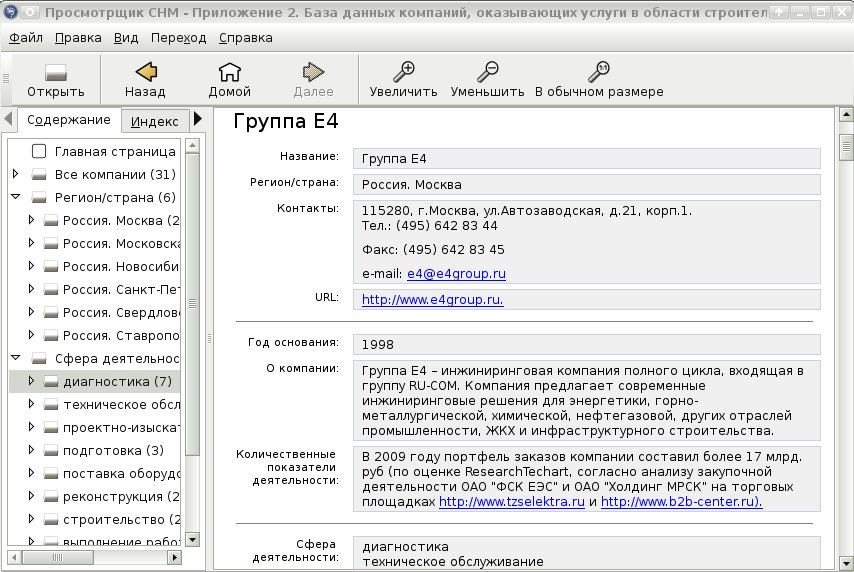The image size is (854, 572).
Task: Select the Россия. Ставропольский tree item
Action: click(121, 336)
